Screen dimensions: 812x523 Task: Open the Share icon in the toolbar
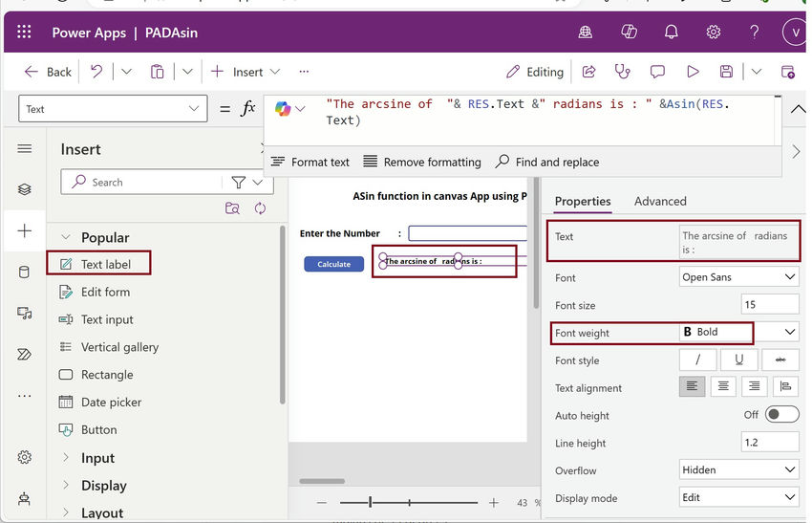[x=588, y=72]
